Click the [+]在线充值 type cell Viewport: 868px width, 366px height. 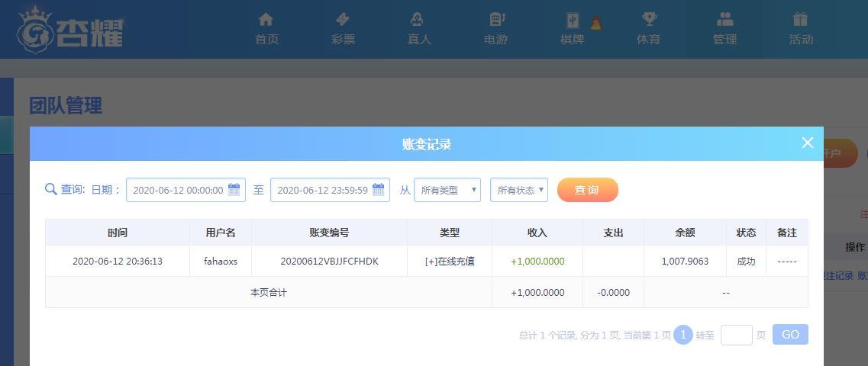(x=450, y=261)
